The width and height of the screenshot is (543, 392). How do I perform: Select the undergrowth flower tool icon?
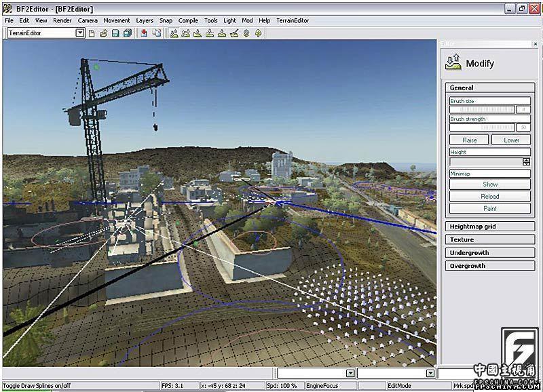point(246,33)
